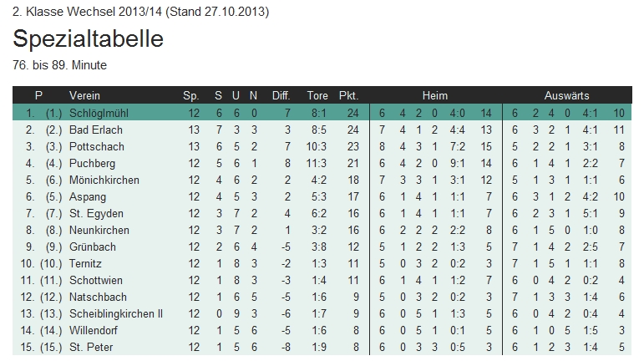Click the Verein column header
Viewport: 644px width, 361px height.
pos(84,95)
